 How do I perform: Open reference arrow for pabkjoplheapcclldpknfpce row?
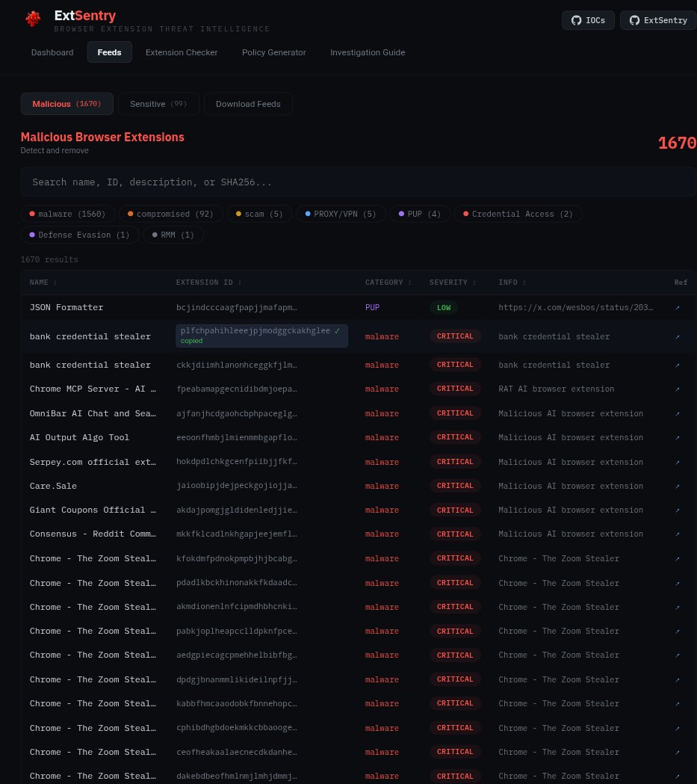point(678,631)
